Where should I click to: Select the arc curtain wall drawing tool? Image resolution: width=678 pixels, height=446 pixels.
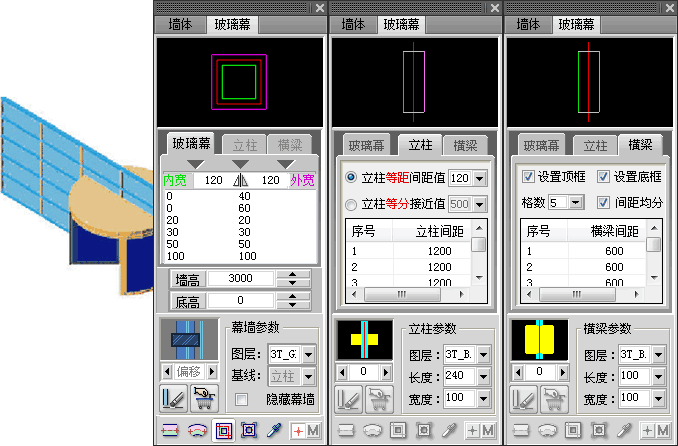pos(196,430)
